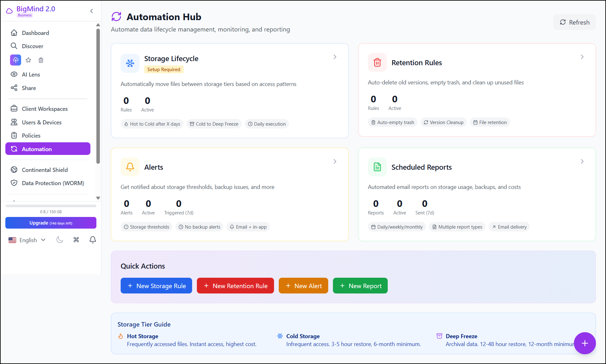Click the New Retention Rule button
The image size is (606, 364).
235,286
